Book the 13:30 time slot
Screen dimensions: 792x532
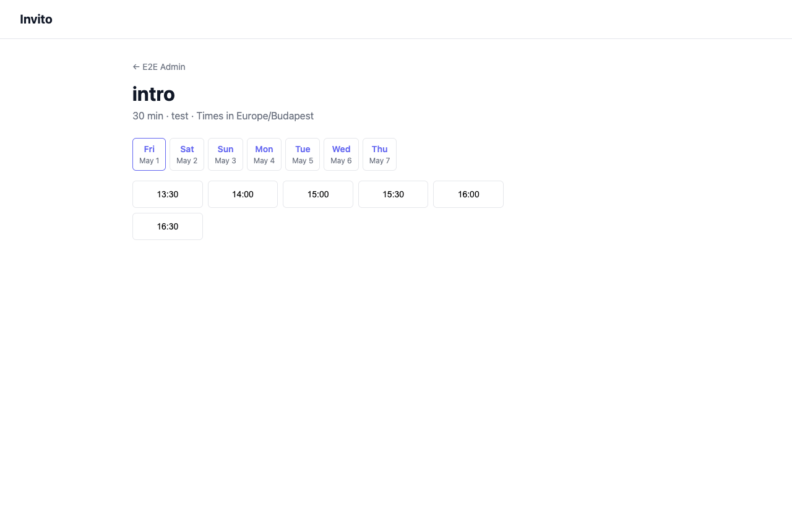(168, 194)
